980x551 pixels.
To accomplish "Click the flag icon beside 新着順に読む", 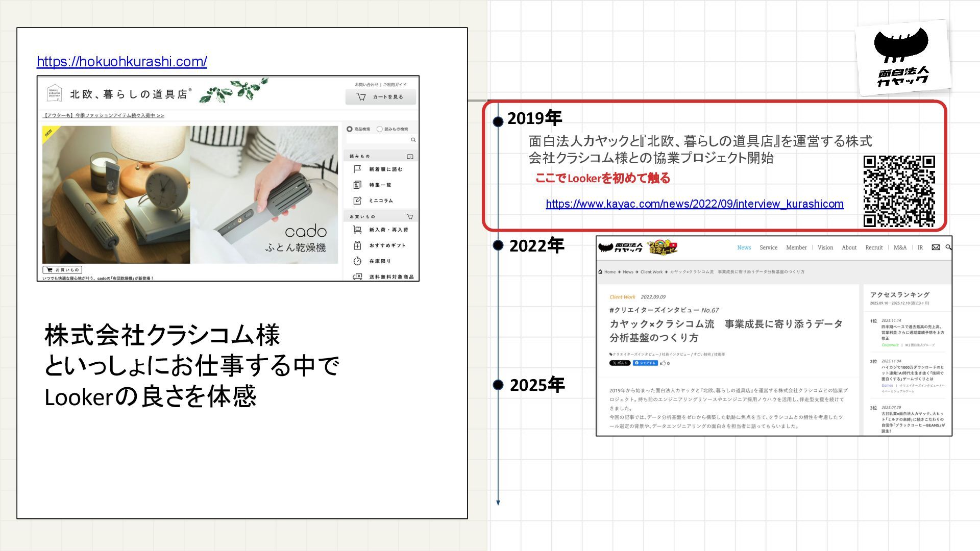I will tap(357, 169).
